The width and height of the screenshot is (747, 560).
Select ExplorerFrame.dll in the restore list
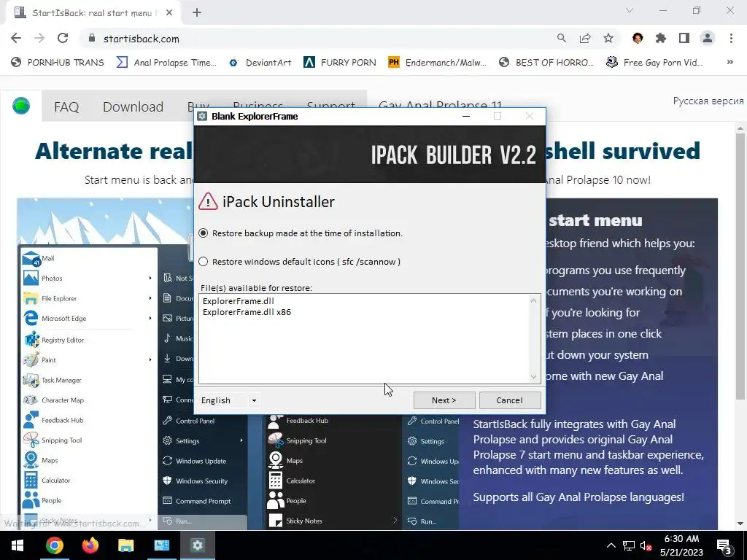[x=239, y=301]
